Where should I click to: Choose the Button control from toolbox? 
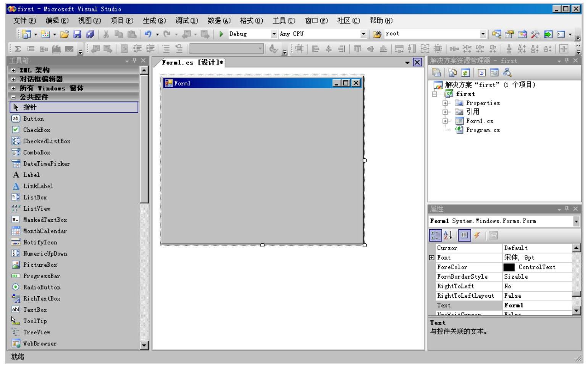pos(33,119)
